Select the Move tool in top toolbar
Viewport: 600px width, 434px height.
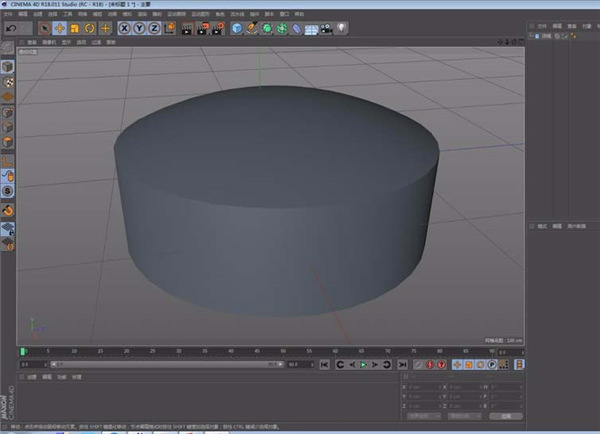coord(60,28)
